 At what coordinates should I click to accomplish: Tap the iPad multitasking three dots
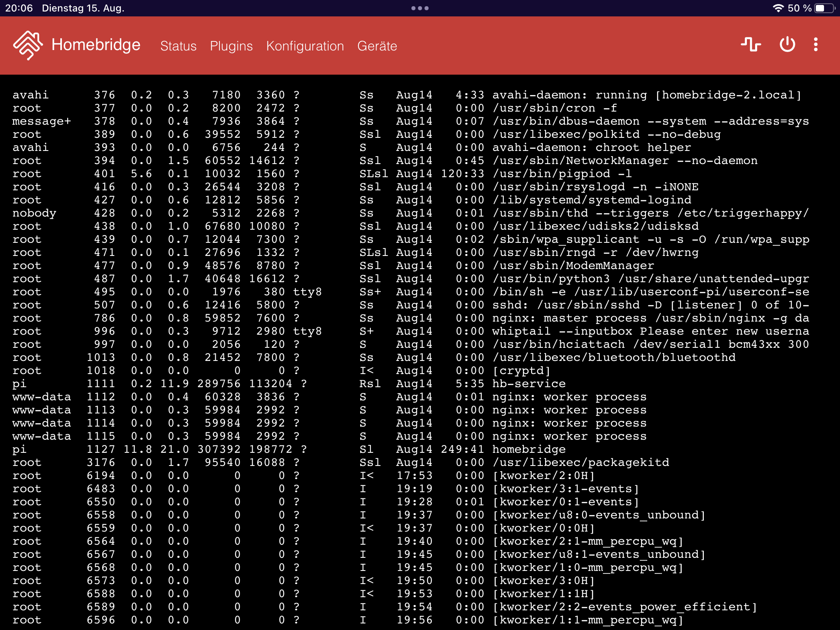pos(420,8)
